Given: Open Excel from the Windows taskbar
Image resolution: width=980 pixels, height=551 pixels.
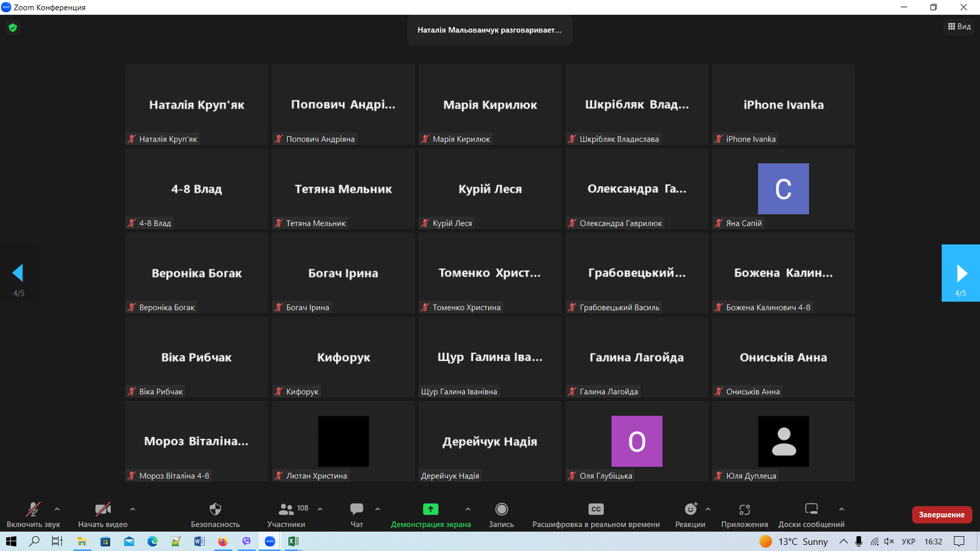Looking at the screenshot, I should pyautogui.click(x=293, y=541).
